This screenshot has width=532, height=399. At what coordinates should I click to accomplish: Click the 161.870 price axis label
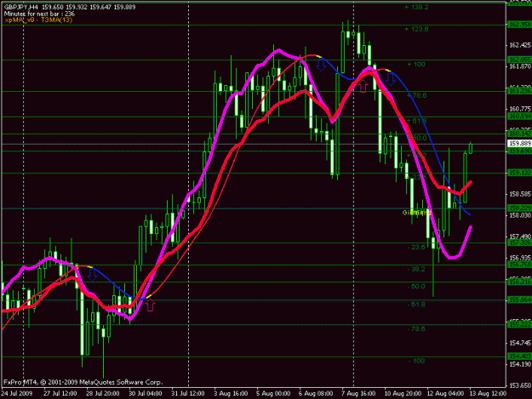click(520, 66)
